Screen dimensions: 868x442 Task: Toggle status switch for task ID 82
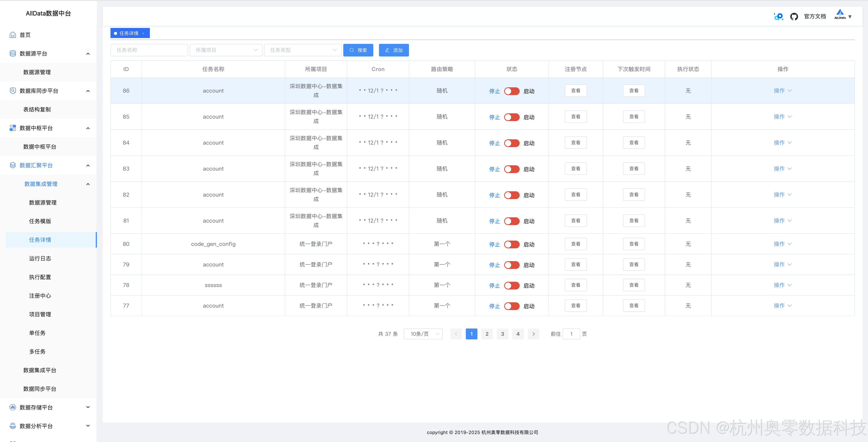point(512,195)
